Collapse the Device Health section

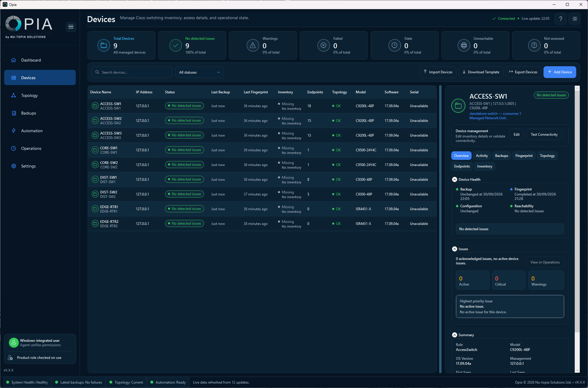click(454, 179)
